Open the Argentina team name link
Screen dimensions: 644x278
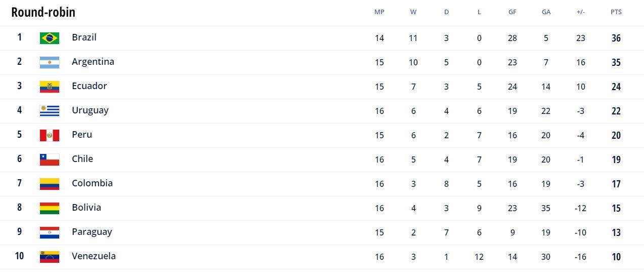tap(93, 62)
